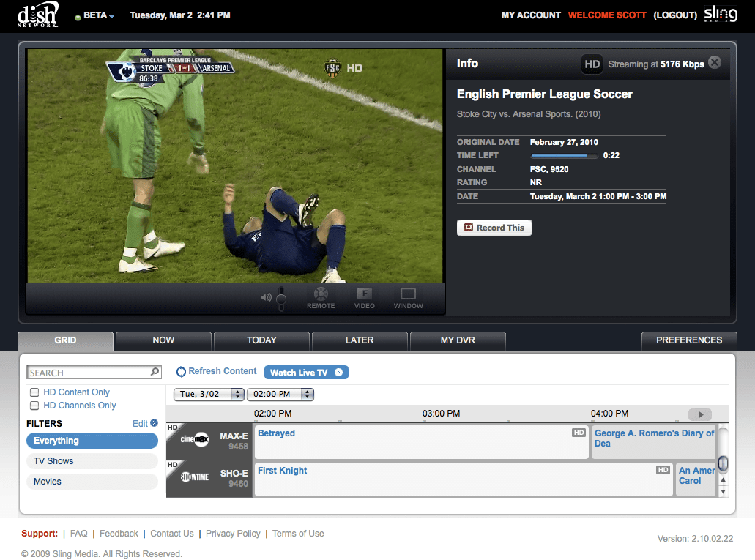Click the HD badge in Info header
Screen dimensions: 755x560
(x=592, y=64)
